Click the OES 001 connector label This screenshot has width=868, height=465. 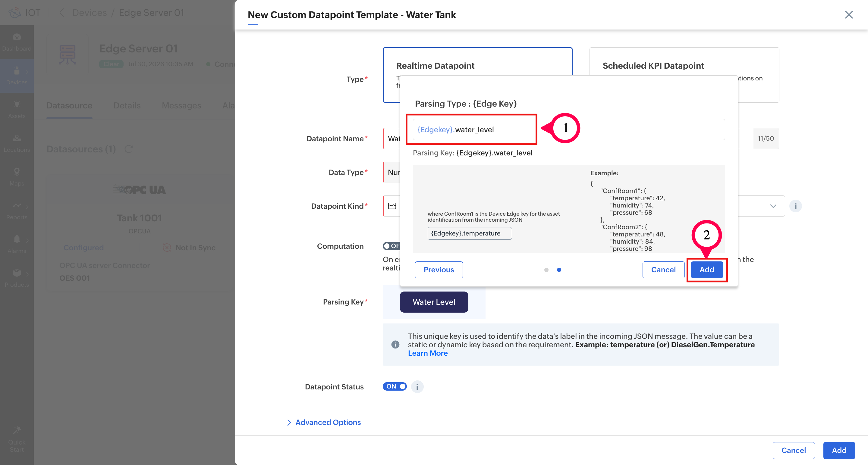(74, 278)
